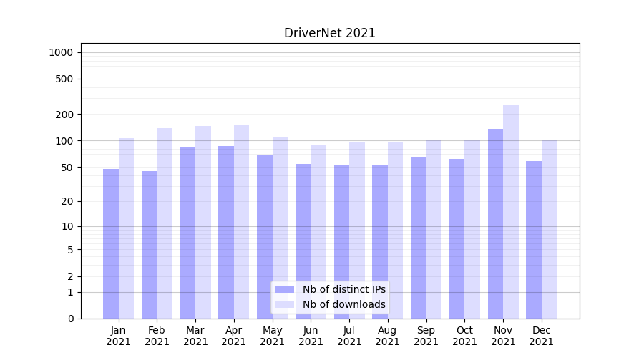Select the 0 y-axis tick label
This screenshot has width=644, height=358.
[x=70, y=319]
